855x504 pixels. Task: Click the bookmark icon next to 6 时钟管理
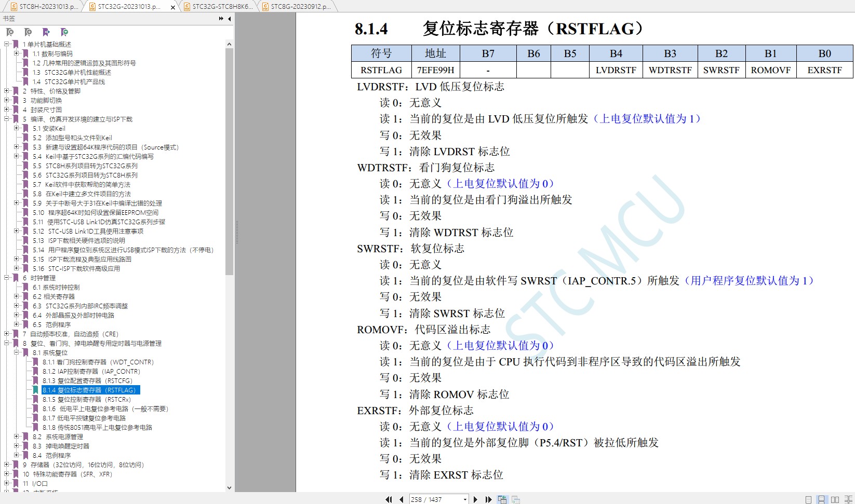pyautogui.click(x=16, y=278)
